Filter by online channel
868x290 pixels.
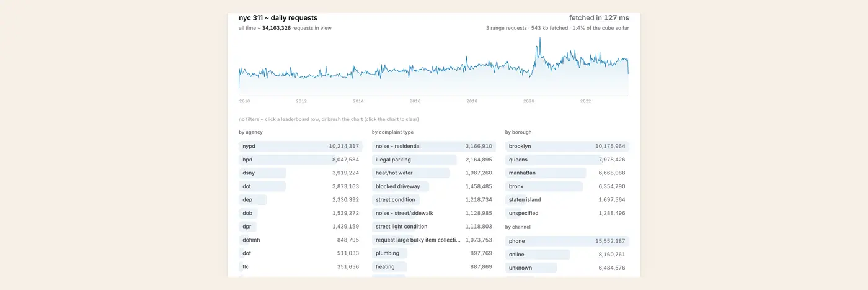tap(567, 255)
